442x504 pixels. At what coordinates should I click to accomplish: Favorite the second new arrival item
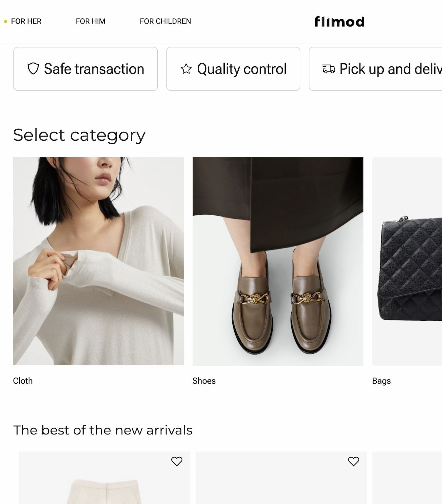(x=354, y=461)
